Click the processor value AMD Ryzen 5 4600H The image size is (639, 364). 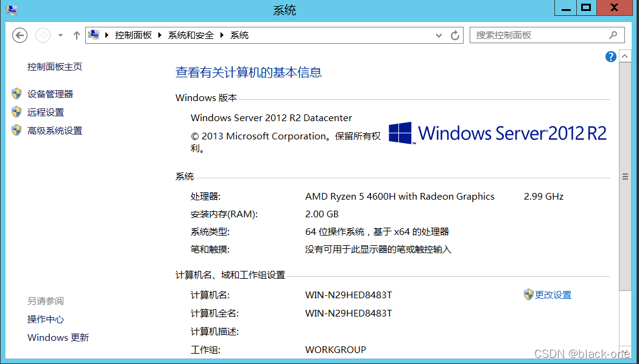tap(400, 197)
